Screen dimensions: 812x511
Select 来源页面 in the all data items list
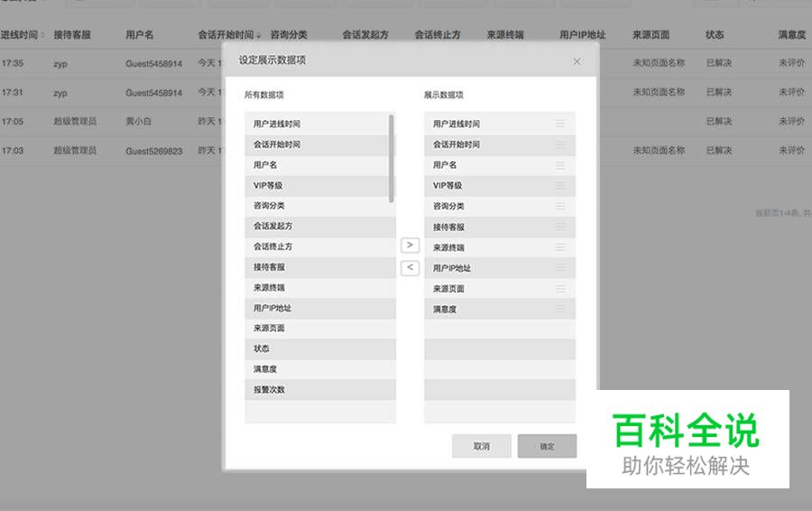(x=320, y=329)
